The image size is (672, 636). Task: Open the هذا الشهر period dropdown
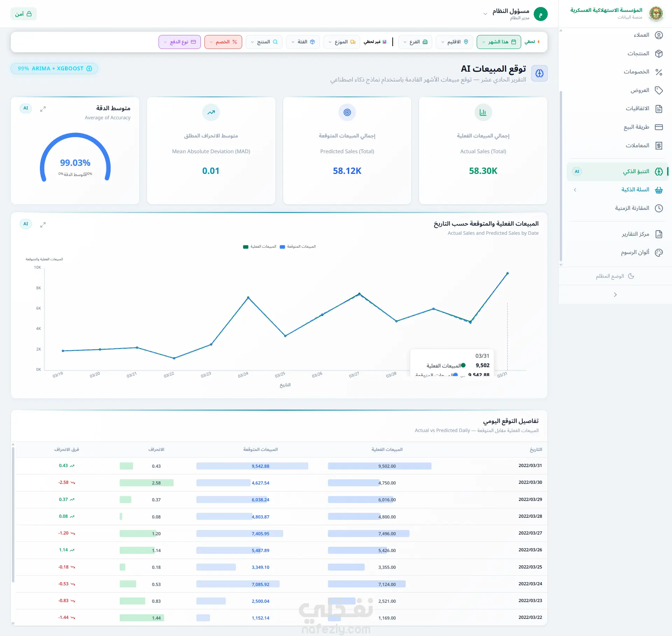pyautogui.click(x=499, y=42)
